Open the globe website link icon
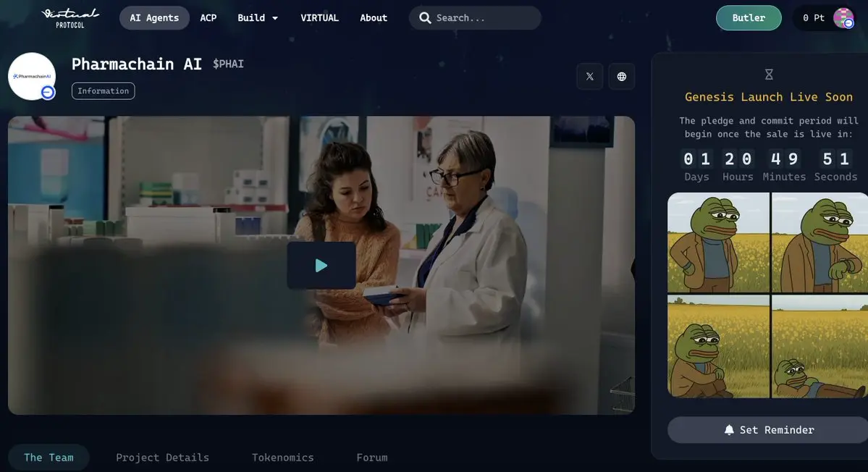Viewport: 868px width, 472px height. click(622, 76)
